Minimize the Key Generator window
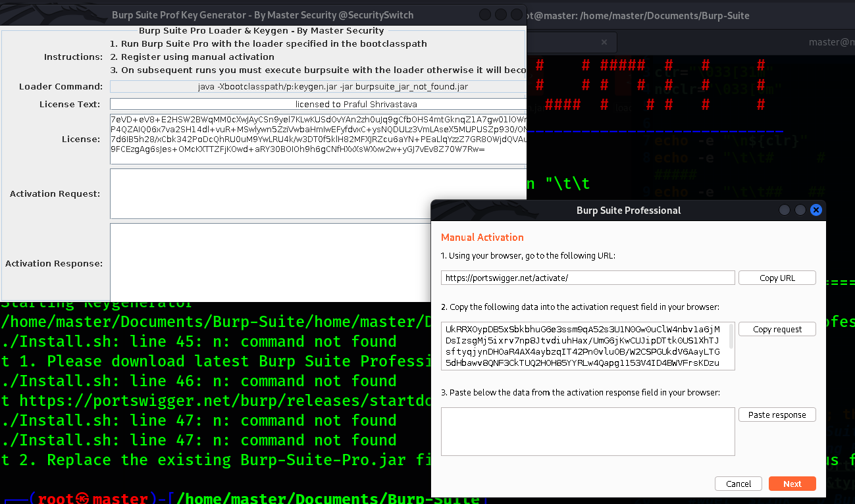Image resolution: width=855 pixels, height=504 pixels. [x=485, y=13]
